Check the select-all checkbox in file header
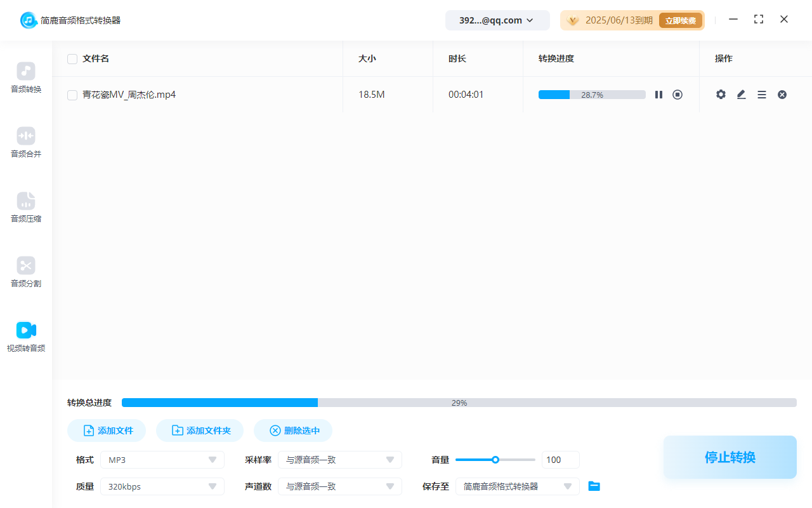Image resolution: width=812 pixels, height=508 pixels. click(x=72, y=58)
